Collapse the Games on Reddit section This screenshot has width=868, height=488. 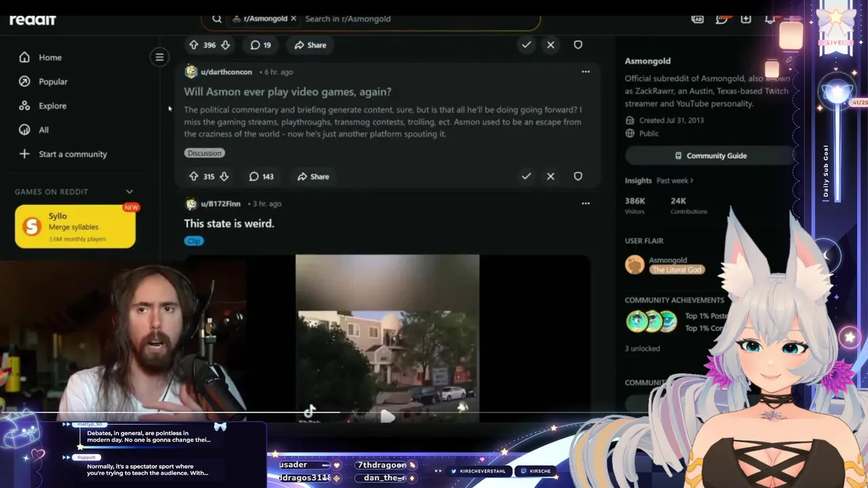pyautogui.click(x=130, y=192)
